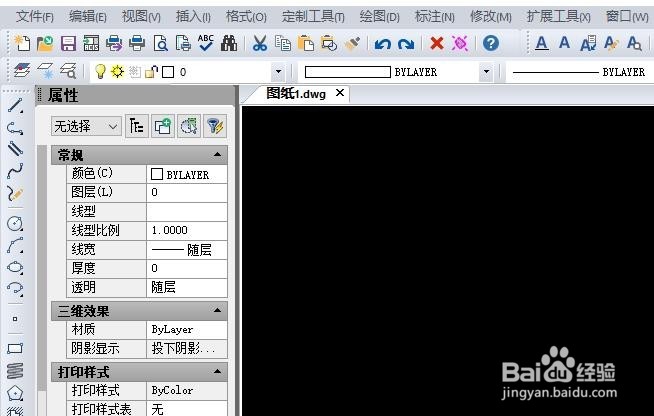Paste from clipboard
The width and height of the screenshot is (654, 416).
(306, 43)
